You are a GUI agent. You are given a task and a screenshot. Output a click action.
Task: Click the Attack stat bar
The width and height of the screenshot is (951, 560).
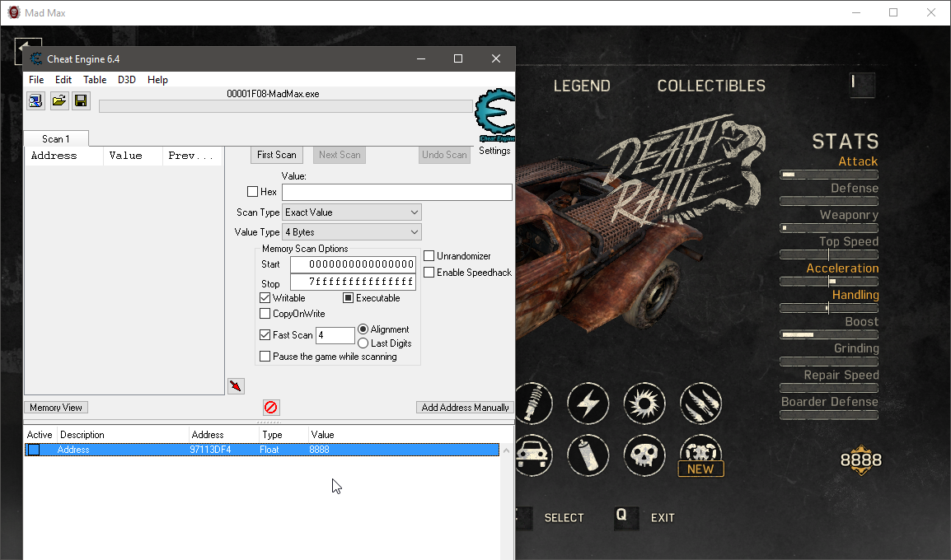(x=829, y=175)
